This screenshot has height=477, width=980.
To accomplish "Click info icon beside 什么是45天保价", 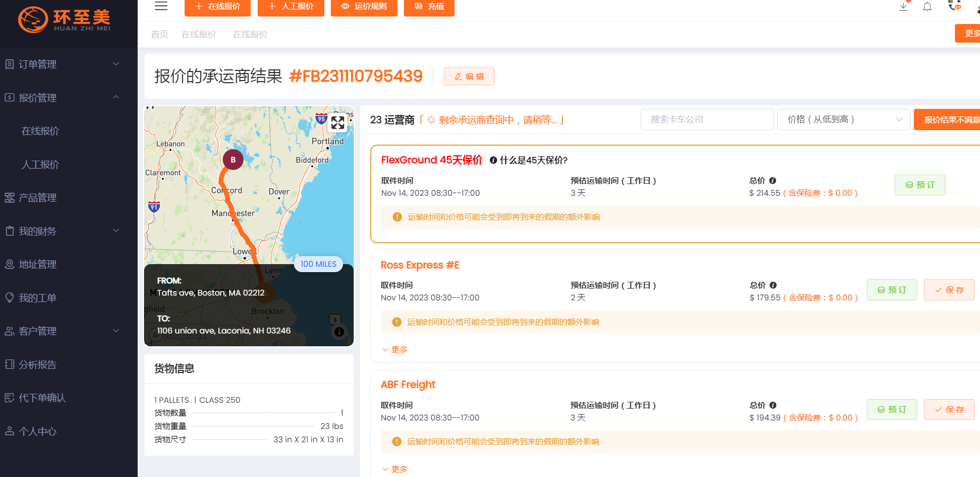I will click(x=493, y=160).
